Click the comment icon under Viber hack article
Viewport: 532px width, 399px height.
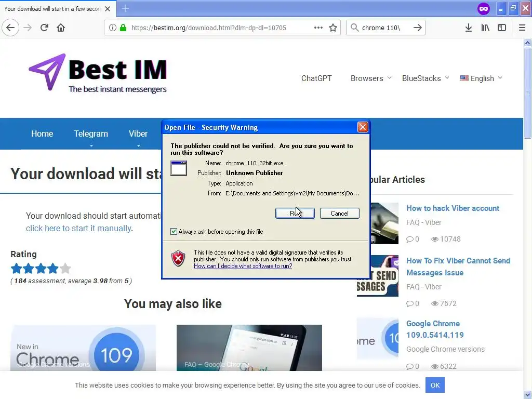409,239
